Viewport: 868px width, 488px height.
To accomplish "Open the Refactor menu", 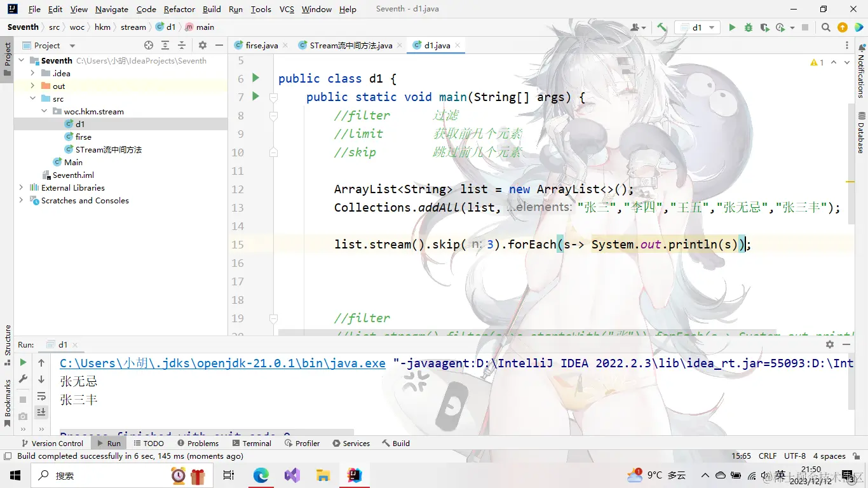I will [x=179, y=9].
